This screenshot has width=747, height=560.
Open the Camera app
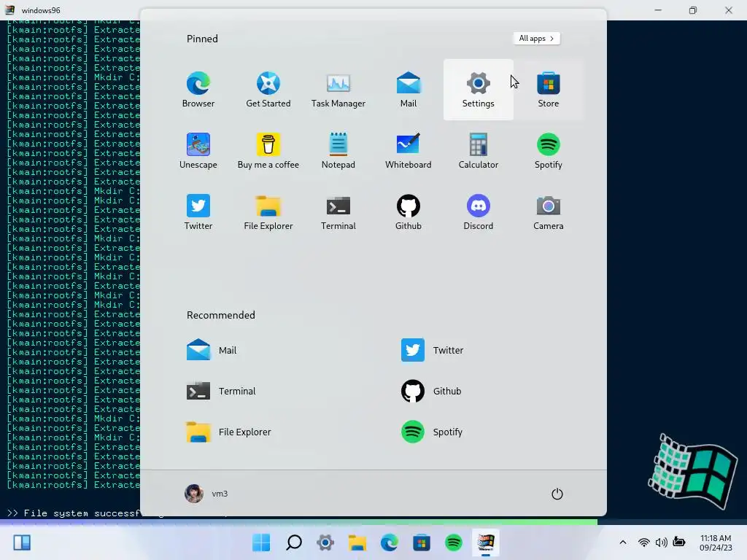point(549,212)
